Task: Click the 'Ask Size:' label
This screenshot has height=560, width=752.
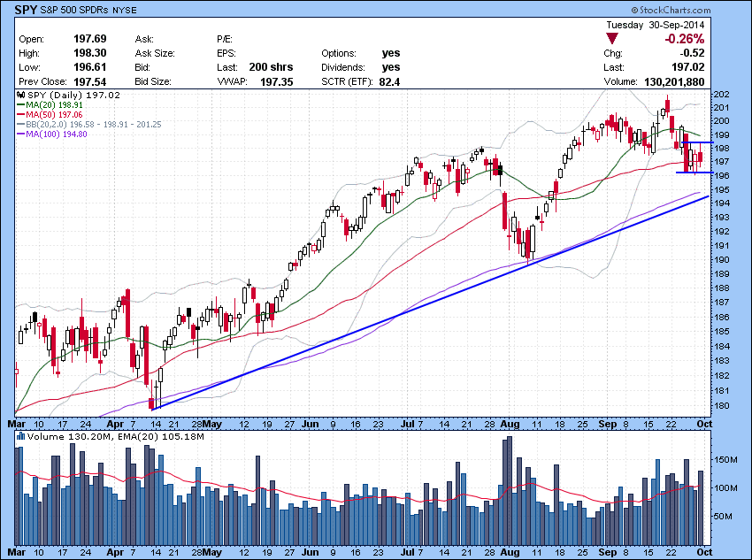Action: pyautogui.click(x=155, y=53)
